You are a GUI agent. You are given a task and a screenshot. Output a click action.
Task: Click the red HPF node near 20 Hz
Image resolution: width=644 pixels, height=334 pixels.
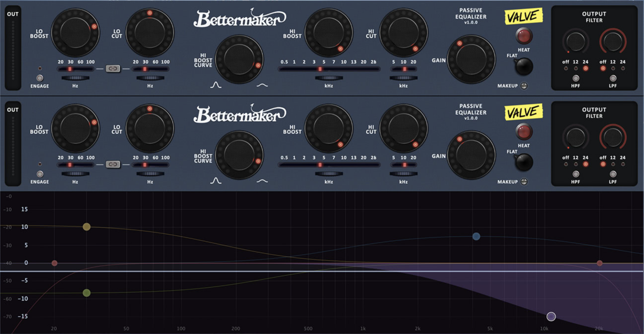pos(55,263)
